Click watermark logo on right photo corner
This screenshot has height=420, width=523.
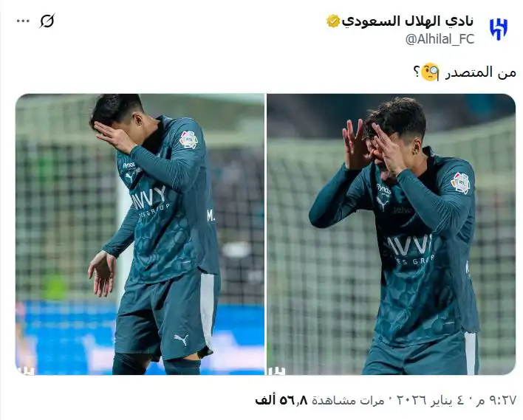pyautogui.click(x=276, y=371)
